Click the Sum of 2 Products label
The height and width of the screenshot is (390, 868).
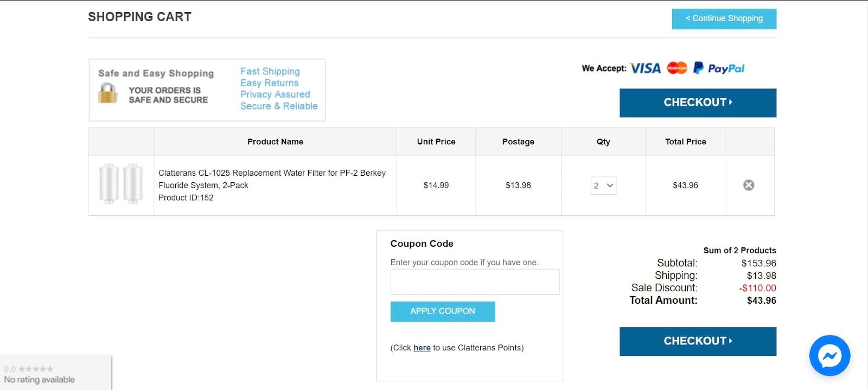coord(739,251)
